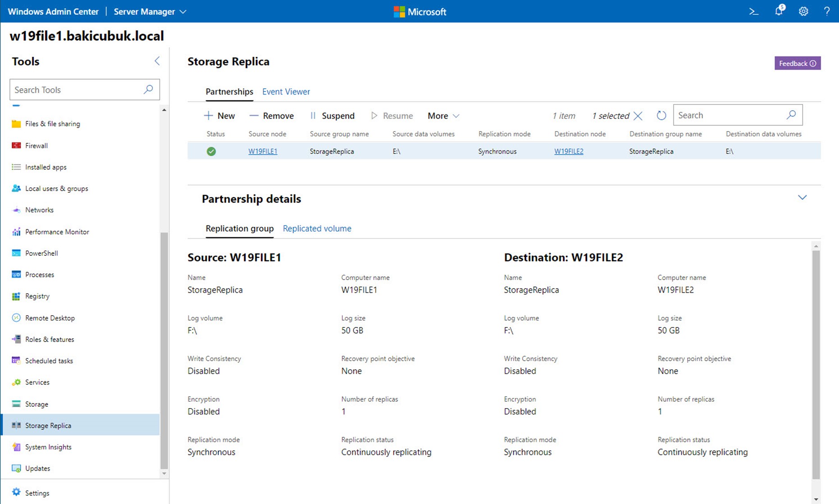
Task: Click the Remove button
Action: 272,116
